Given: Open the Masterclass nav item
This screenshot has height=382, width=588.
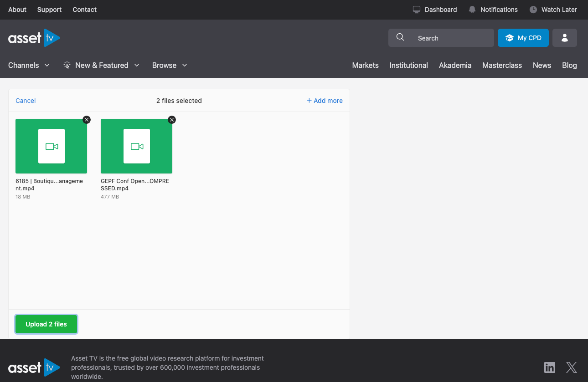Looking at the screenshot, I should 502,65.
